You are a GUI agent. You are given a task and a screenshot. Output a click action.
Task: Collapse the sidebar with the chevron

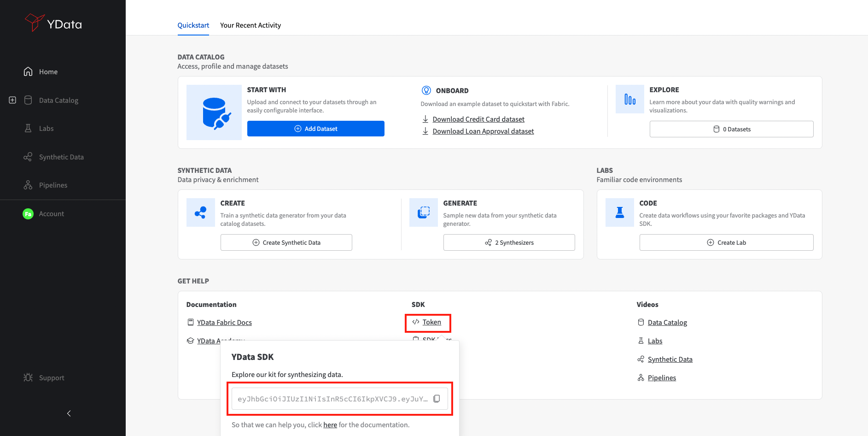[69, 413]
